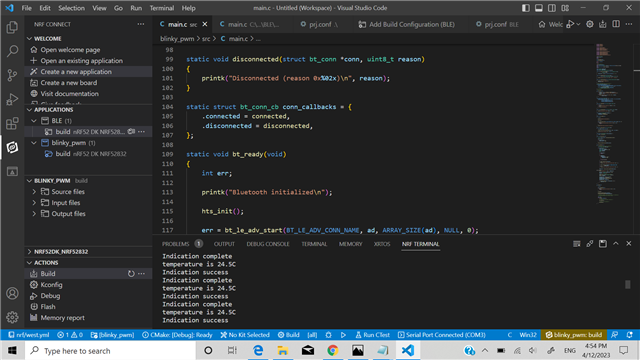
Task: Open File Explorer from the taskbar
Action: [x=282, y=351]
